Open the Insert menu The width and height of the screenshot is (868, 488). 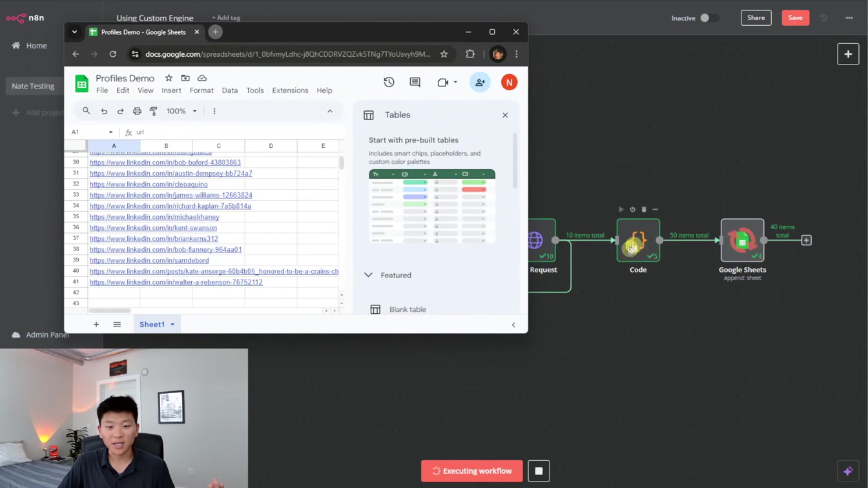[171, 90]
